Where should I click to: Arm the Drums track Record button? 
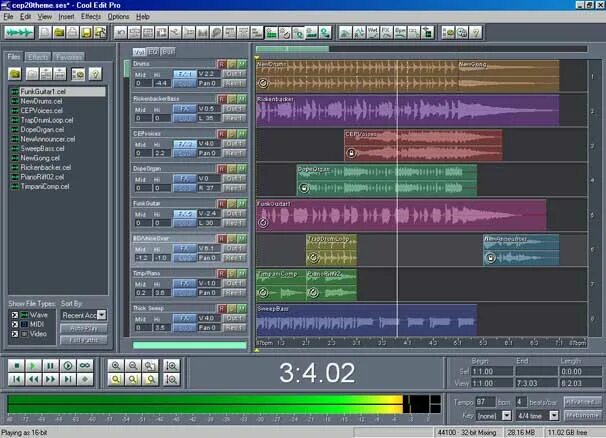click(221, 64)
